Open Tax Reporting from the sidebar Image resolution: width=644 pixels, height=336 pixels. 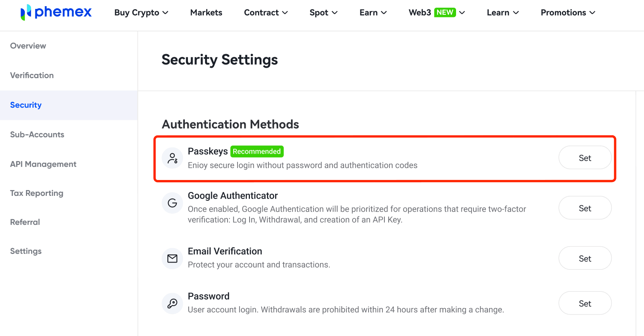[36, 193]
